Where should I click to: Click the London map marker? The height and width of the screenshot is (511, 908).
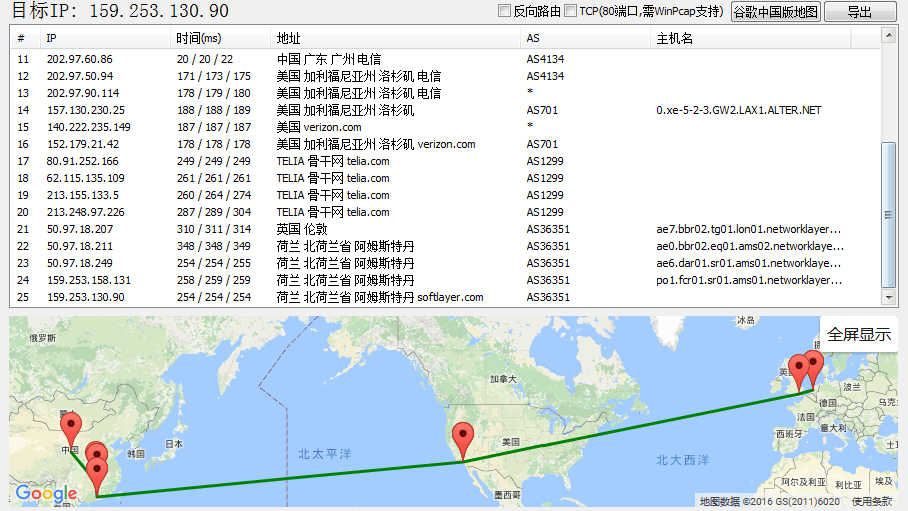tap(798, 370)
